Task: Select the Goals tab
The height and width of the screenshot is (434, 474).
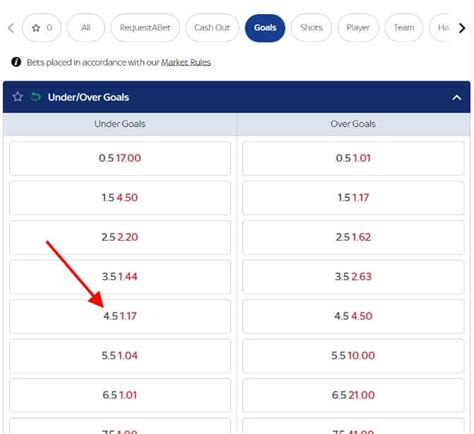Action: click(265, 28)
